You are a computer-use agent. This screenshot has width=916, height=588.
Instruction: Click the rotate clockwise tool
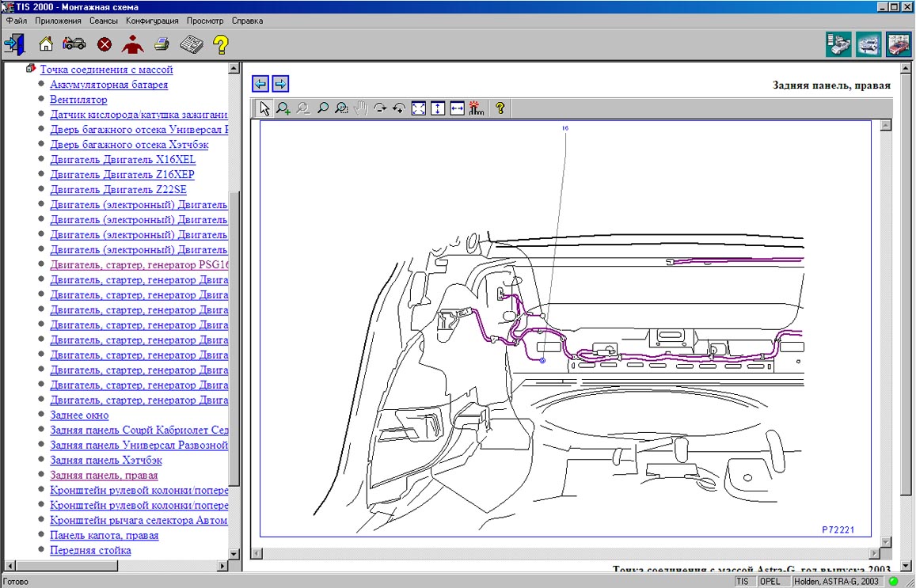tap(380, 108)
